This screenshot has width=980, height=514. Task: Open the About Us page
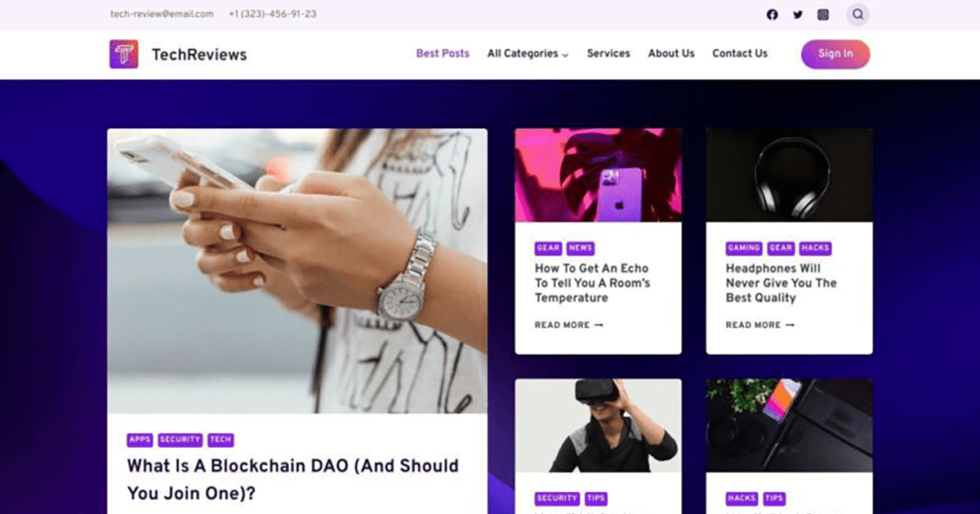tap(671, 54)
